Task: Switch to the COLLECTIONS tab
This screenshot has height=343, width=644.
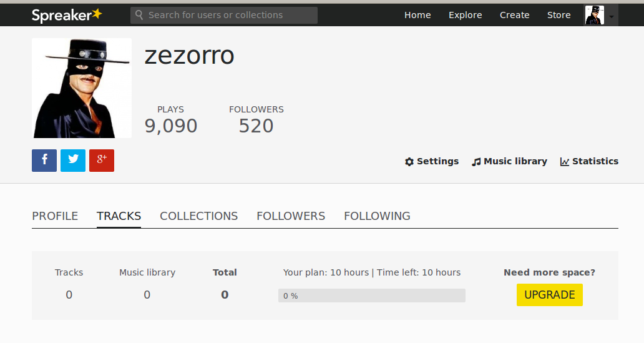Action: [x=198, y=216]
